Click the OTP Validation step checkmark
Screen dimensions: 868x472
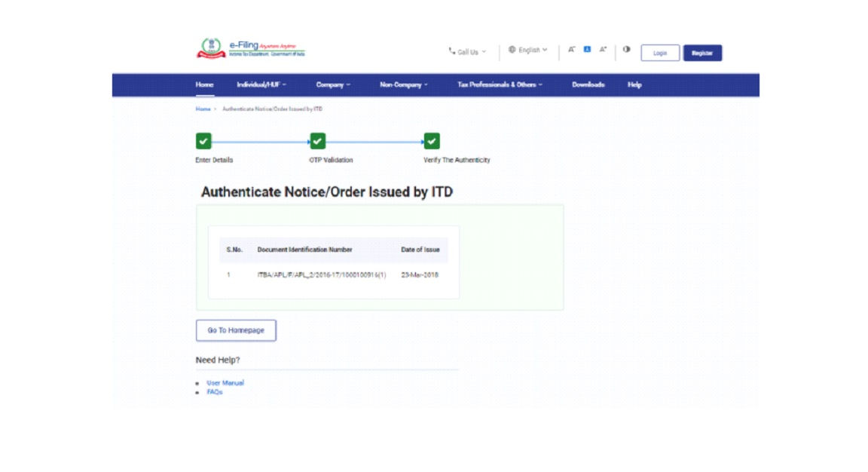[318, 141]
